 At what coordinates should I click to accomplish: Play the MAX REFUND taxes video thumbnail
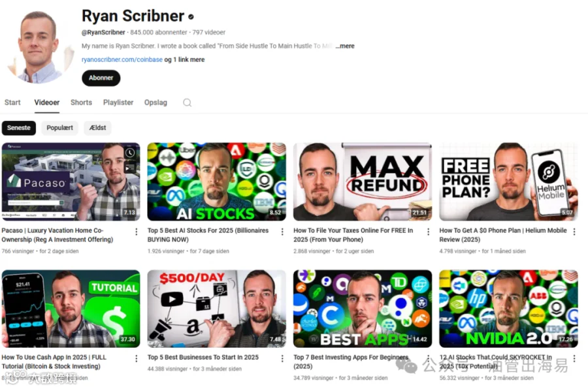(362, 181)
